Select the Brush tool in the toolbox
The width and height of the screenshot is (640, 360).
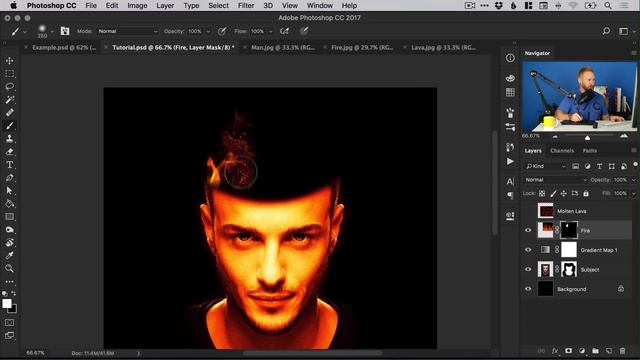tap(9, 126)
